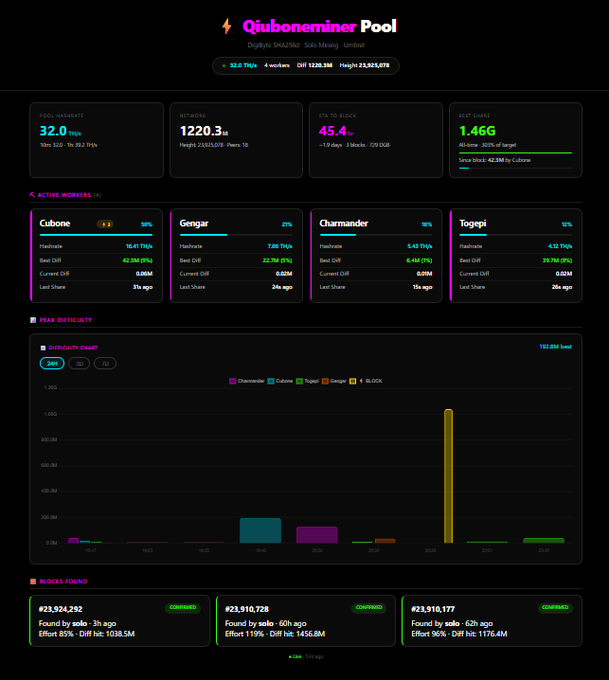The width and height of the screenshot is (609, 680).
Task: Toggle Charmander series via purple legend swatch
Action: click(x=232, y=381)
